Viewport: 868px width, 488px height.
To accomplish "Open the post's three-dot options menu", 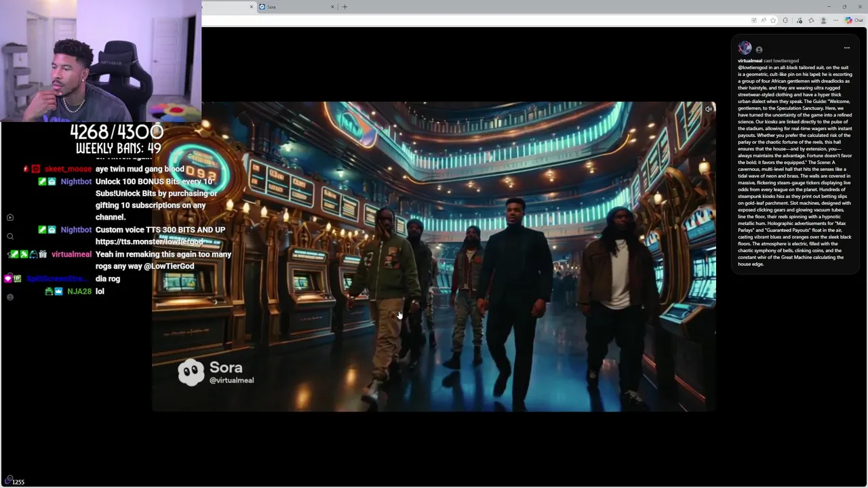I will coord(846,48).
